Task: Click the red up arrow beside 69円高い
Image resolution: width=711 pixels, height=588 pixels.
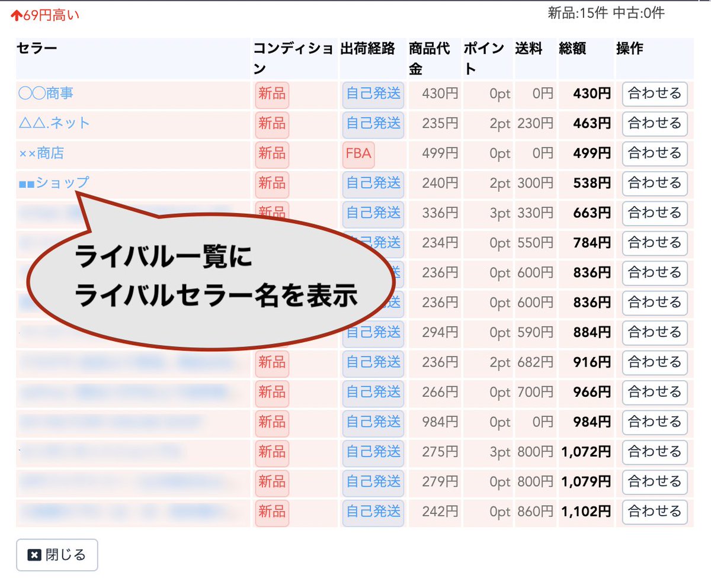Action: click(17, 15)
